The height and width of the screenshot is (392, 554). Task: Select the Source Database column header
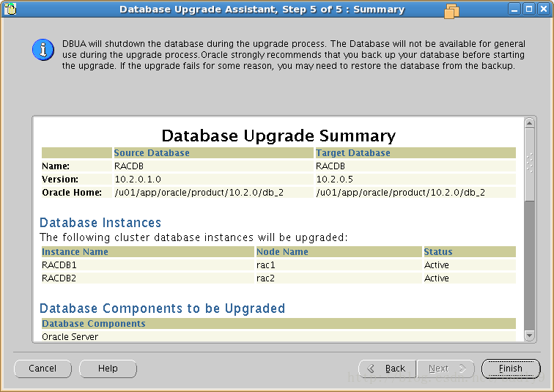click(x=213, y=153)
